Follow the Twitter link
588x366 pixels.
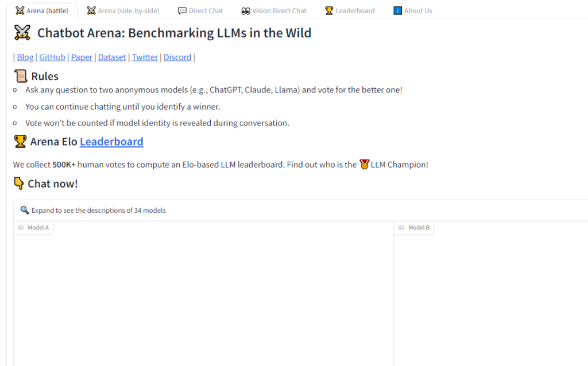145,57
